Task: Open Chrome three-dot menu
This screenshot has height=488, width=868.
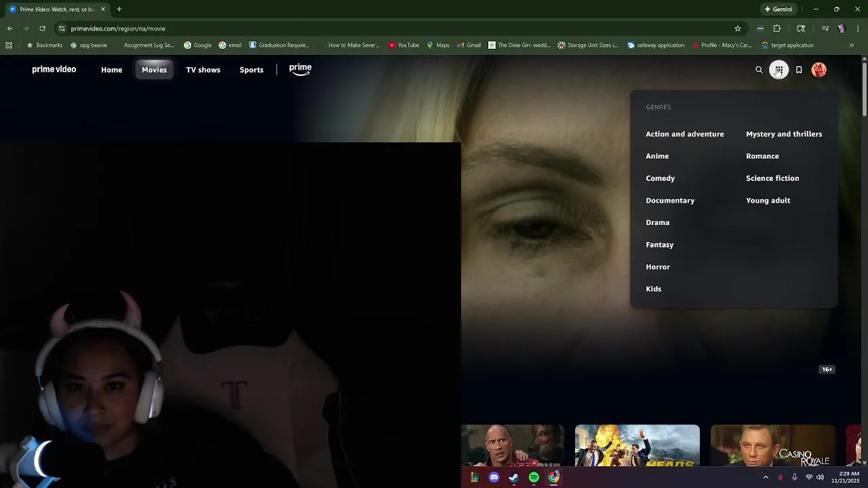Action: pyautogui.click(x=858, y=28)
